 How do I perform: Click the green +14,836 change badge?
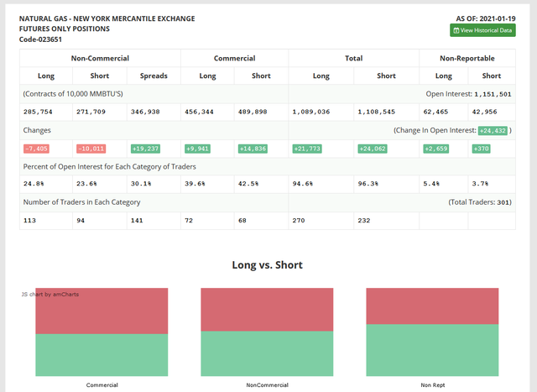point(253,149)
